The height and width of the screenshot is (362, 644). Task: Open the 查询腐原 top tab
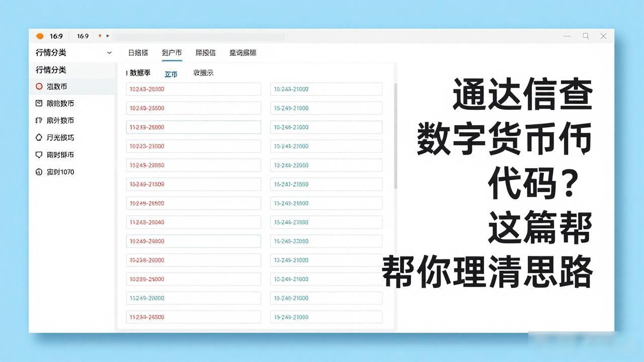pos(243,53)
